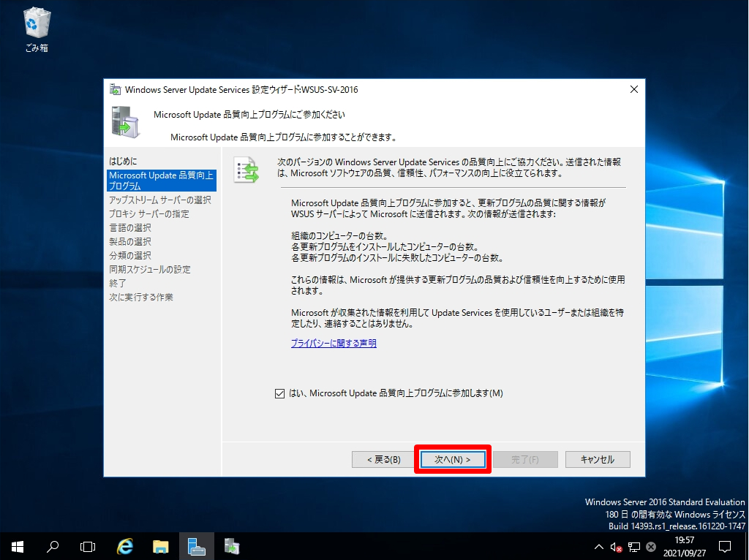Switch to WSUS wizard taskbar icon
Image resolution: width=749 pixels, height=560 pixels.
point(232,547)
